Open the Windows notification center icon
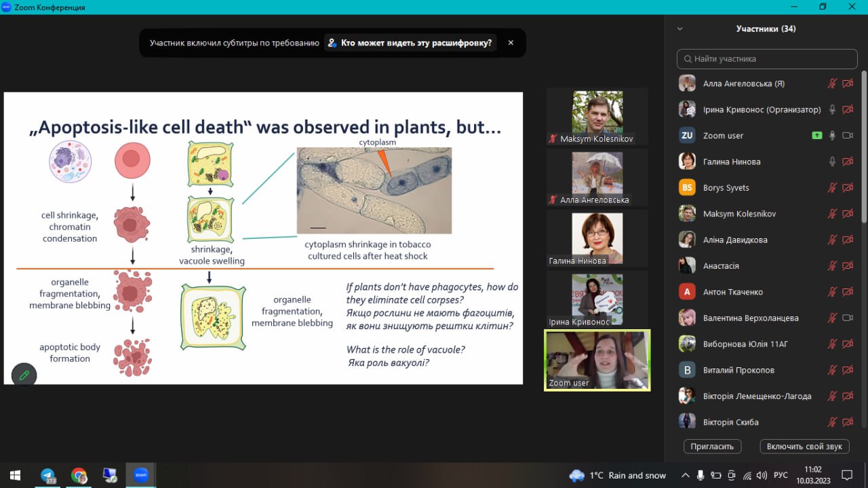The height and width of the screenshot is (488, 868). [x=846, y=475]
